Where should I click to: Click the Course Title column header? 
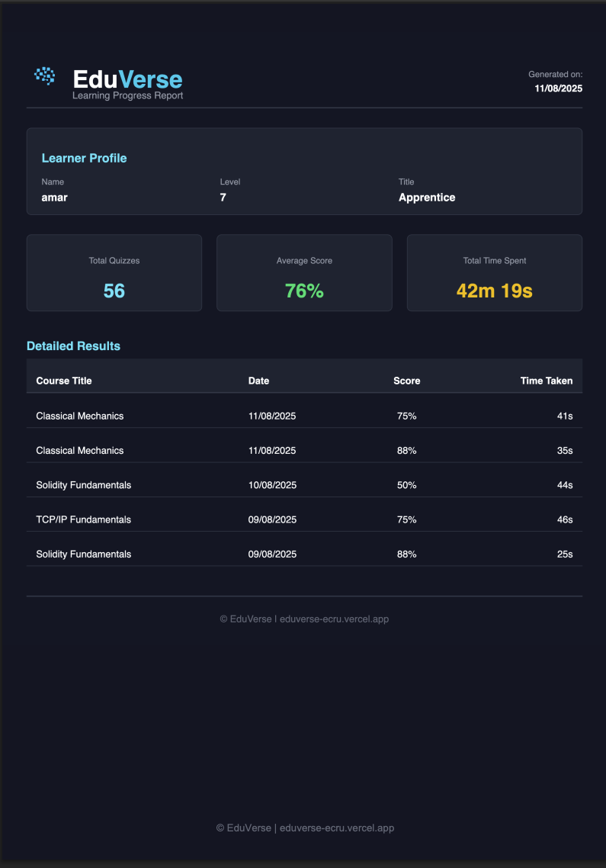coord(64,381)
